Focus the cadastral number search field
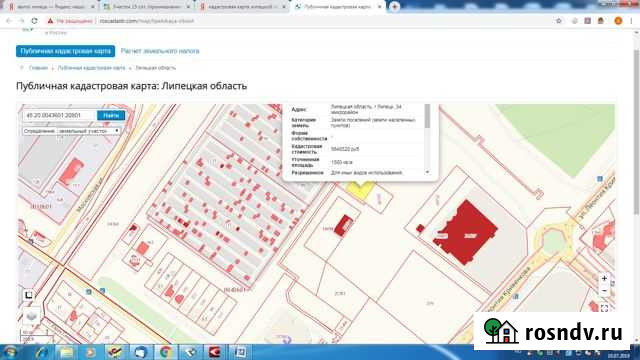 [60, 116]
